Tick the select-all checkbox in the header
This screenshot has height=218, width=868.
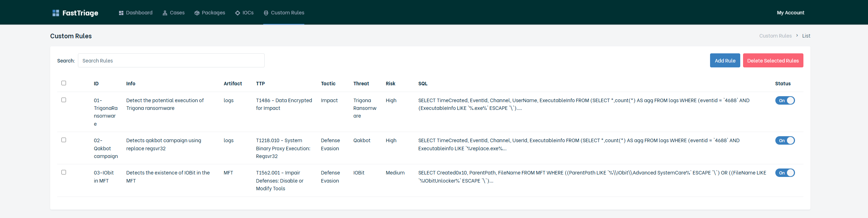(x=64, y=83)
